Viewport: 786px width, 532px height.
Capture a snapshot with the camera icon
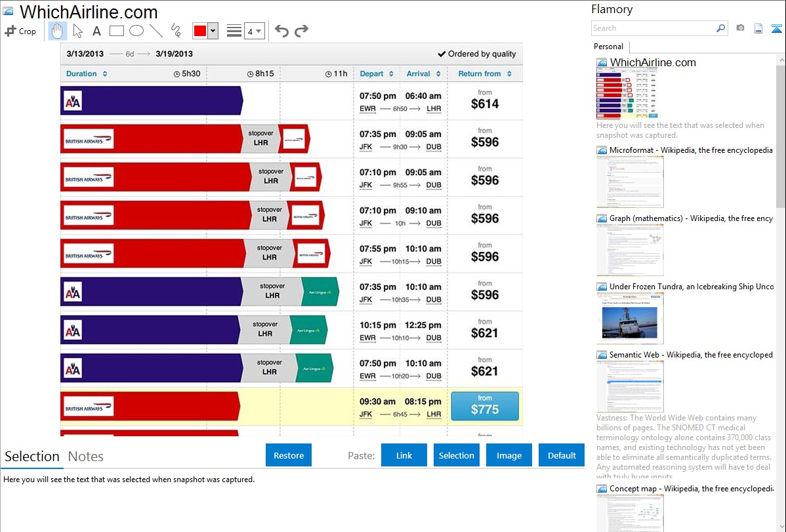click(x=740, y=28)
